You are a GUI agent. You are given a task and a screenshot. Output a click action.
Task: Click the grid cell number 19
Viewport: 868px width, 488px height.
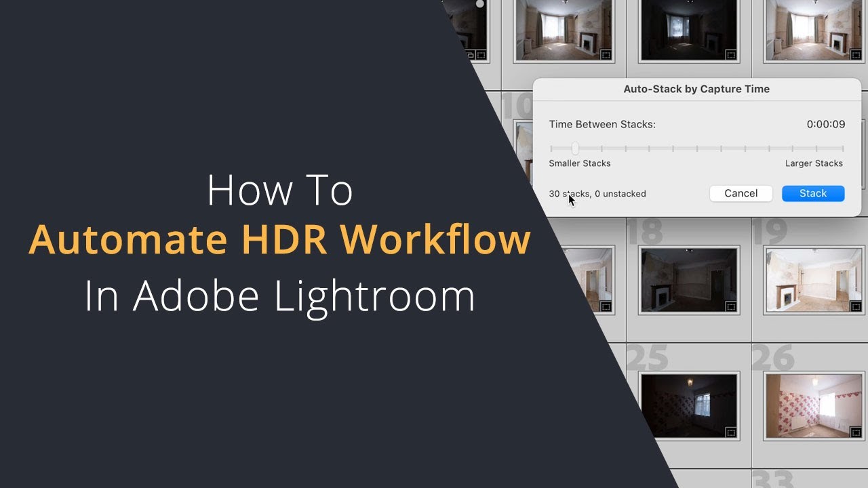[x=769, y=232]
